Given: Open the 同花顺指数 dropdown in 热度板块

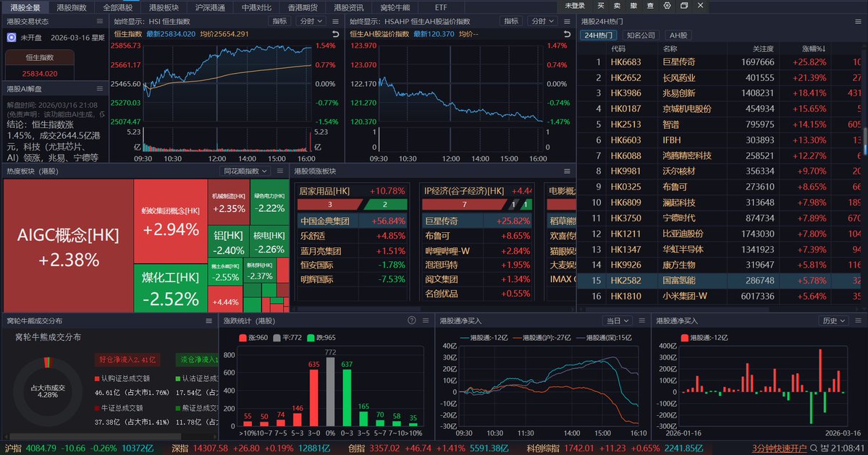Looking at the screenshot, I should pyautogui.click(x=245, y=171).
